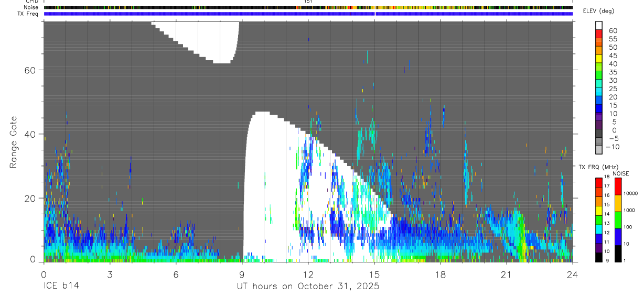Click the 16 label on the TX FRQ color bar
The width and height of the screenshot is (644, 297).
click(x=607, y=195)
